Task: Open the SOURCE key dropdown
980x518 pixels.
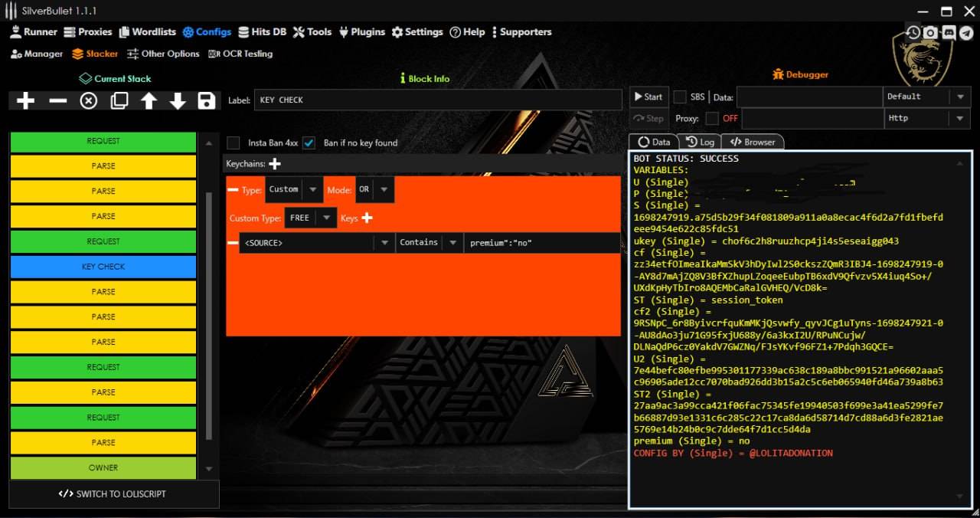Action: (317, 243)
